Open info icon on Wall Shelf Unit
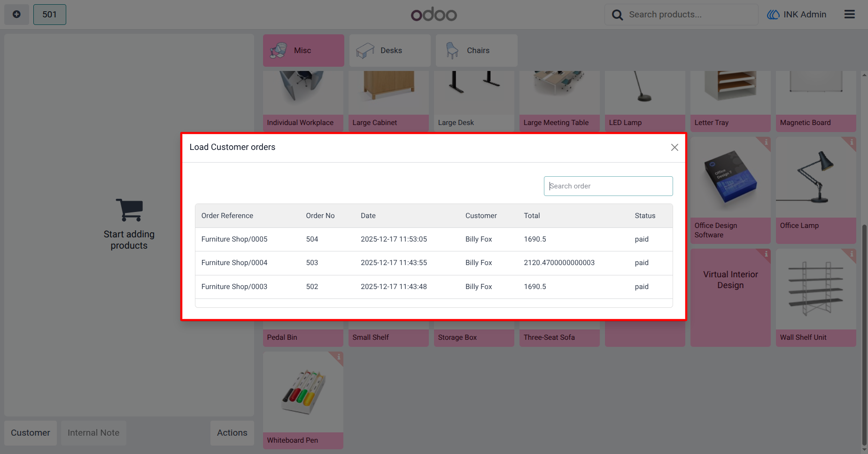This screenshot has height=454, width=868. (851, 254)
